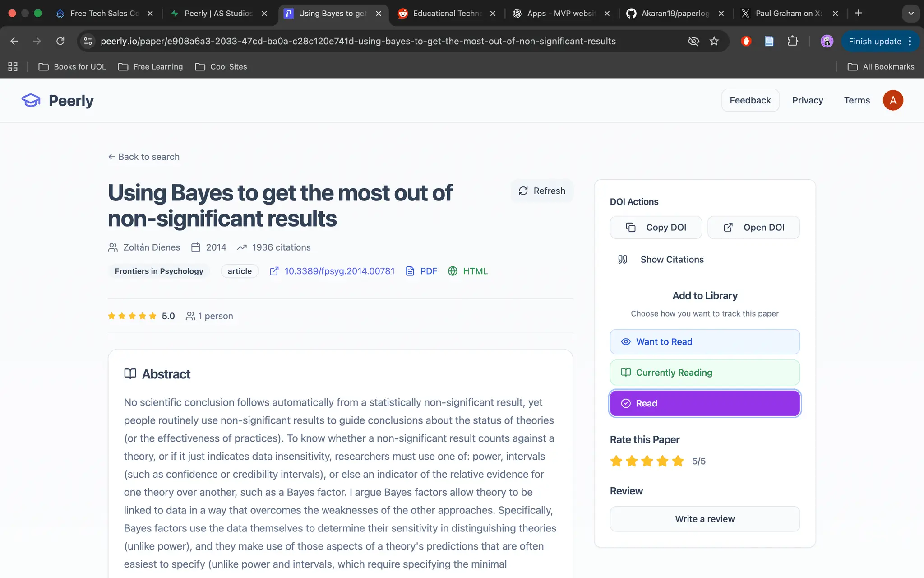Click the Abstract heading
The height and width of the screenshot is (578, 924).
coord(166,374)
